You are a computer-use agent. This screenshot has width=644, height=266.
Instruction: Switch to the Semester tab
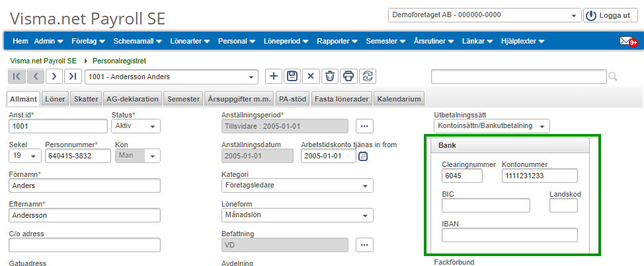[183, 99]
